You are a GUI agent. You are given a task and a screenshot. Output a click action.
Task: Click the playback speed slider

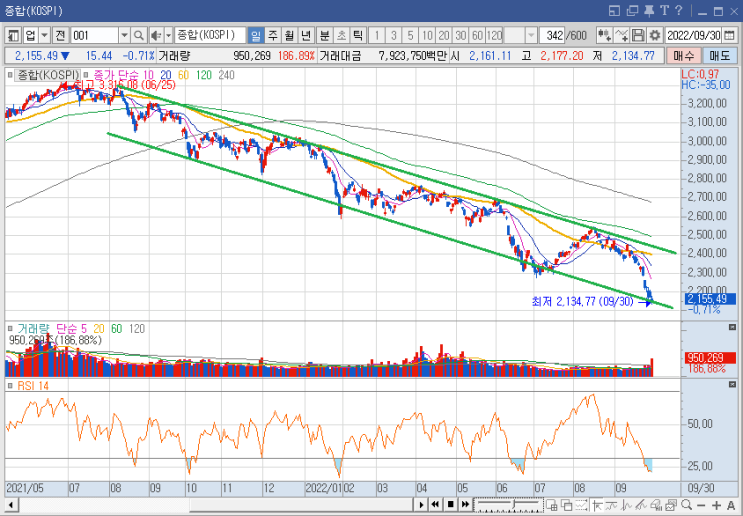(x=508, y=504)
